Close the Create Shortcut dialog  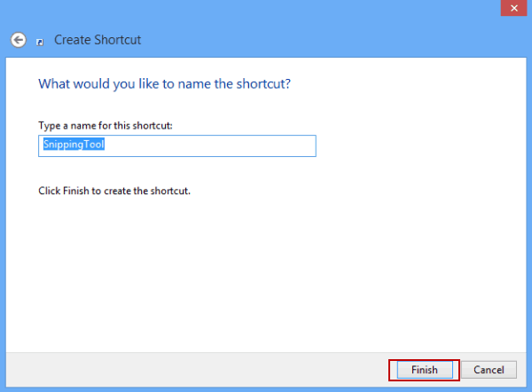click(513, 8)
